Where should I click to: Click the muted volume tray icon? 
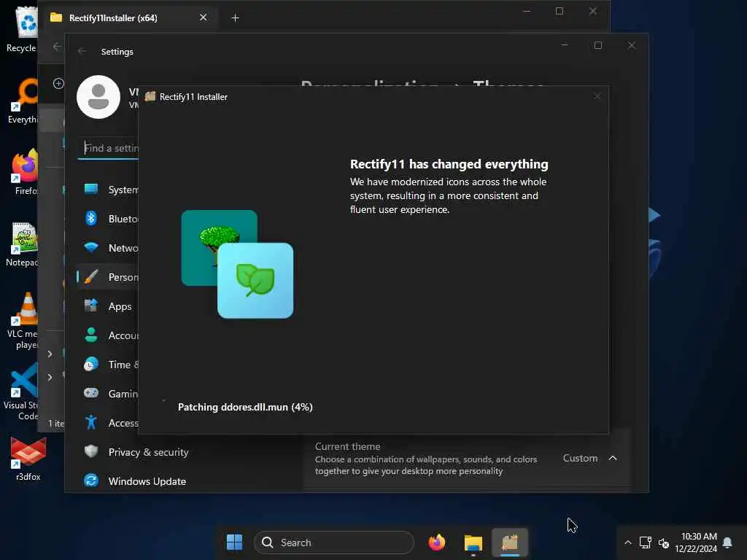pyautogui.click(x=664, y=542)
